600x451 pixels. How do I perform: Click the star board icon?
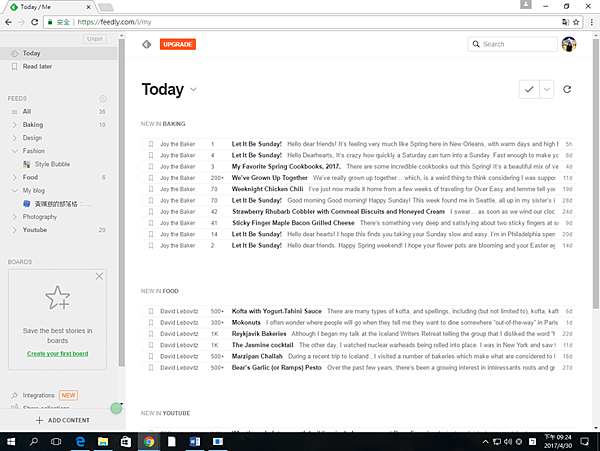(x=57, y=298)
